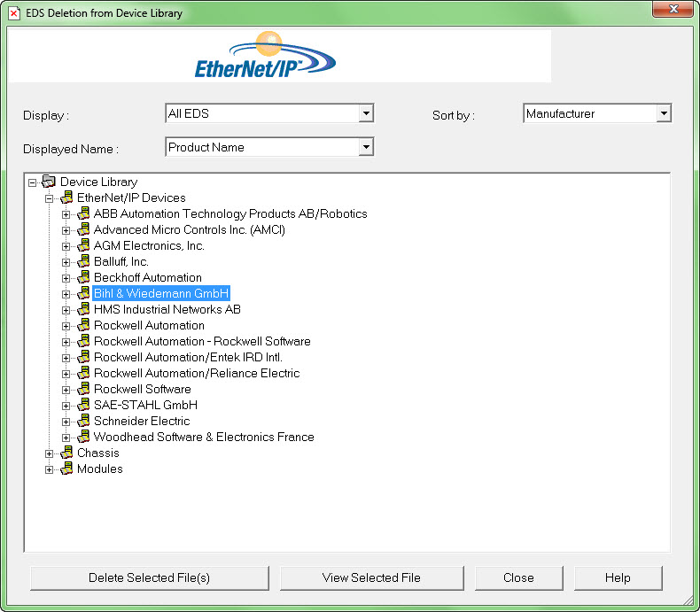Screen dimensions: 700x612
Task: Select the 'Modules' label
Action: point(100,469)
